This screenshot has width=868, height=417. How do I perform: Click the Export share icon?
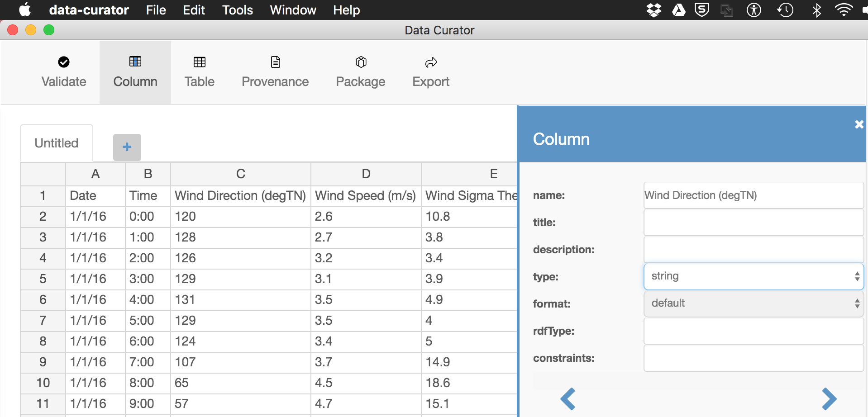(431, 62)
